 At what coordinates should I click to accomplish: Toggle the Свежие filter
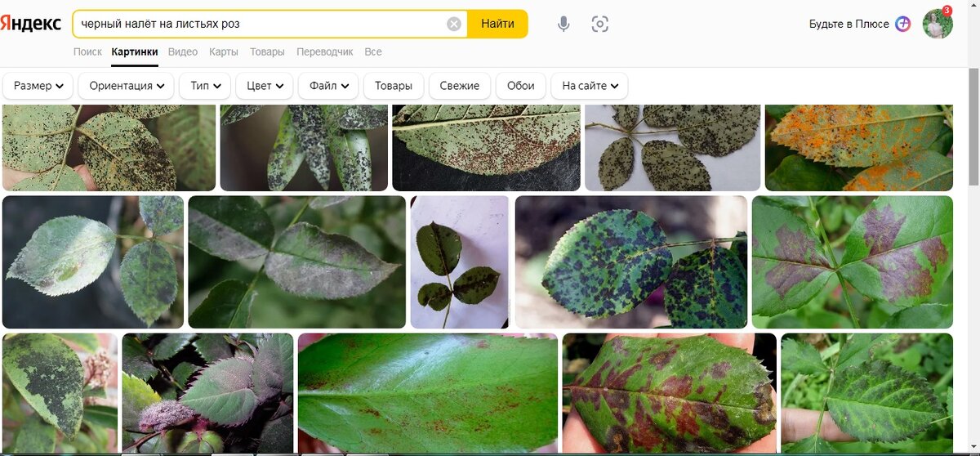[460, 86]
